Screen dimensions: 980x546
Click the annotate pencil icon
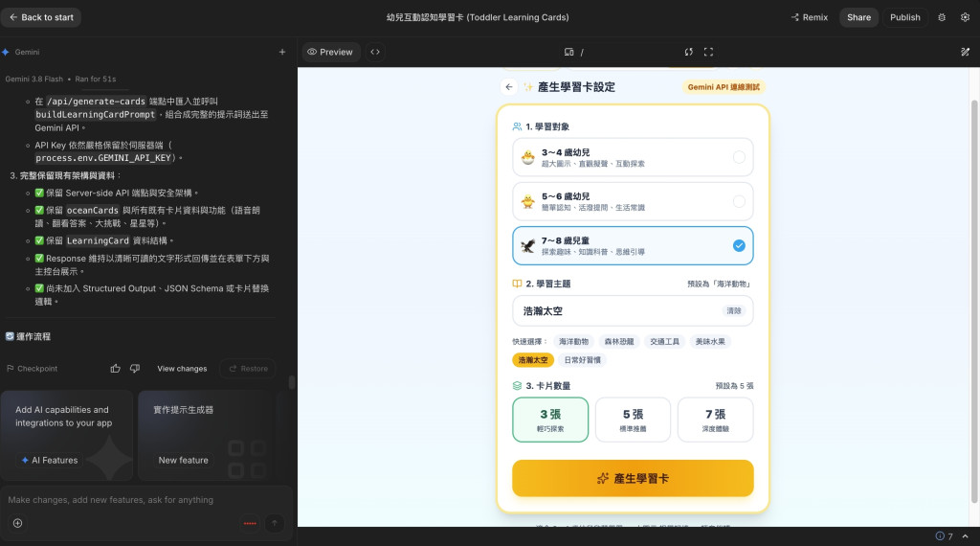tap(965, 52)
